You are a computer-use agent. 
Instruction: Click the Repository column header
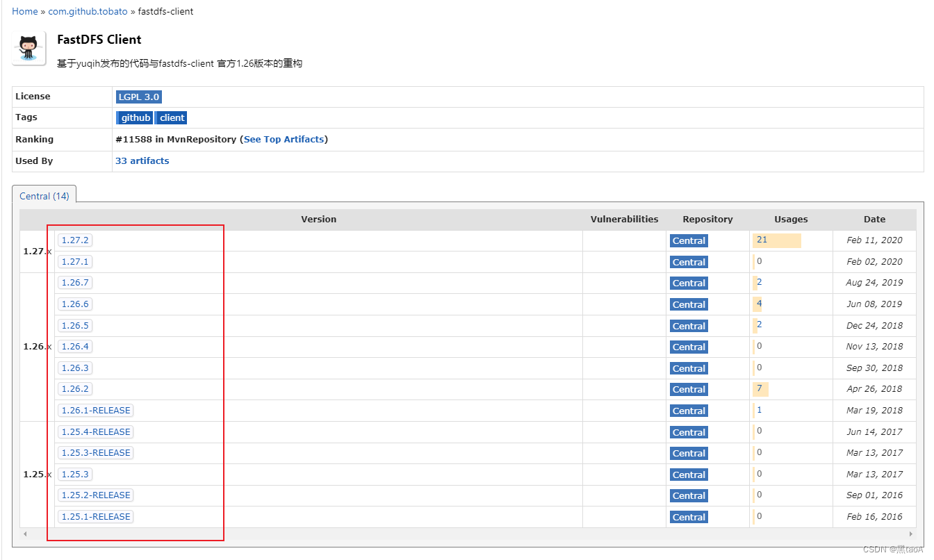point(707,219)
